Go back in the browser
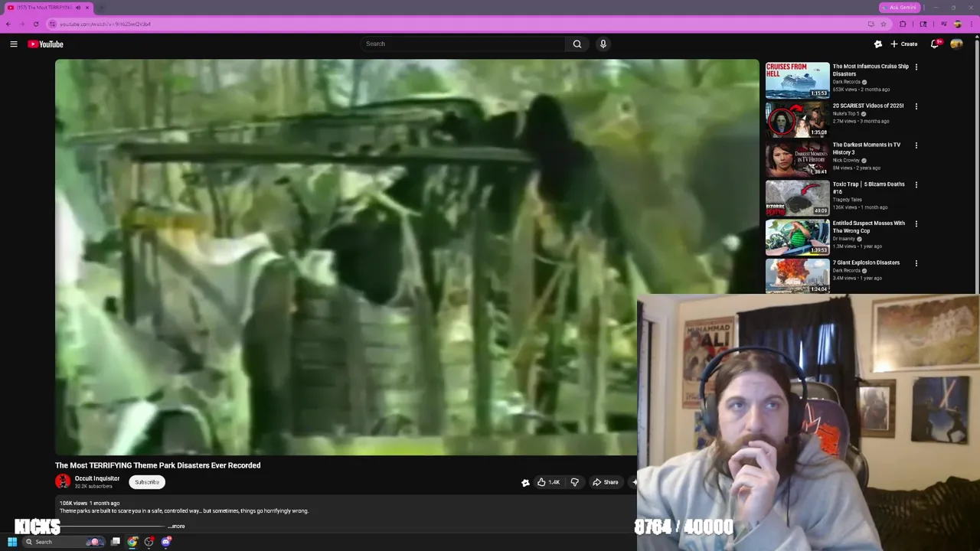This screenshot has width=980, height=551. coord(8,24)
